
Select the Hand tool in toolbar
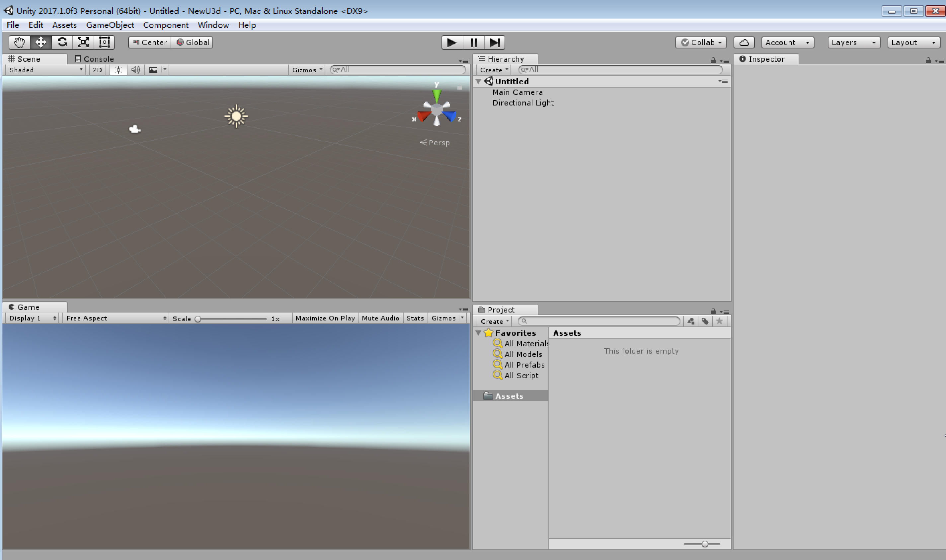[x=19, y=42]
